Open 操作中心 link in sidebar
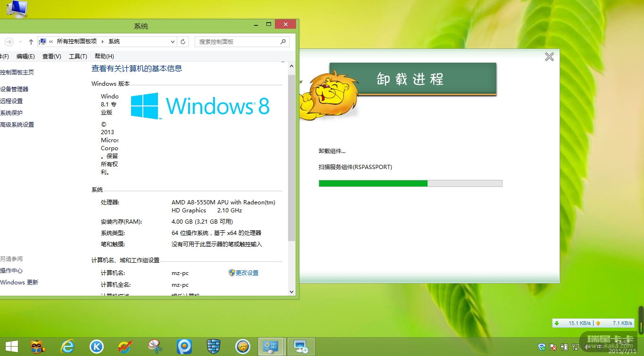Image resolution: width=644 pixels, height=356 pixels. click(11, 271)
